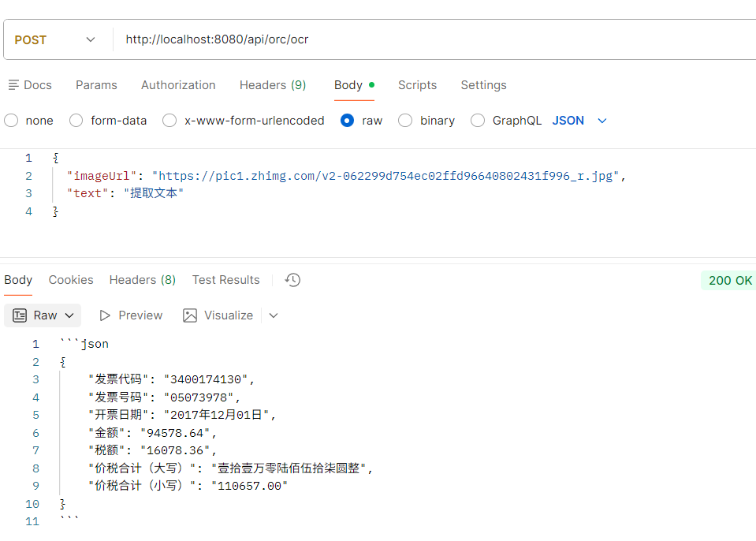Select the response Body tab
Screen dimensions: 756x541
tap(18, 280)
